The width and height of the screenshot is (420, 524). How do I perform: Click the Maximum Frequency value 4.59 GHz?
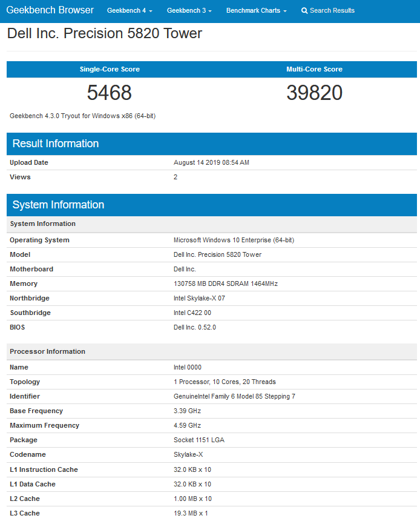click(x=187, y=425)
